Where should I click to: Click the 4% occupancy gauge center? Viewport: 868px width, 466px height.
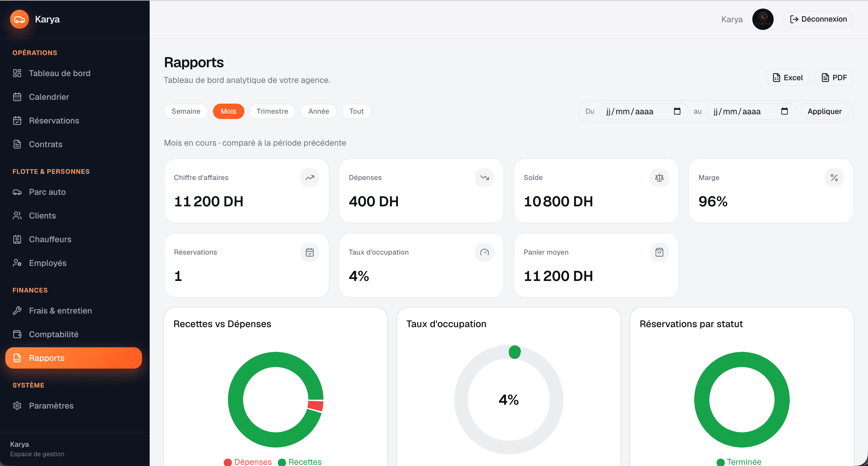(509, 400)
